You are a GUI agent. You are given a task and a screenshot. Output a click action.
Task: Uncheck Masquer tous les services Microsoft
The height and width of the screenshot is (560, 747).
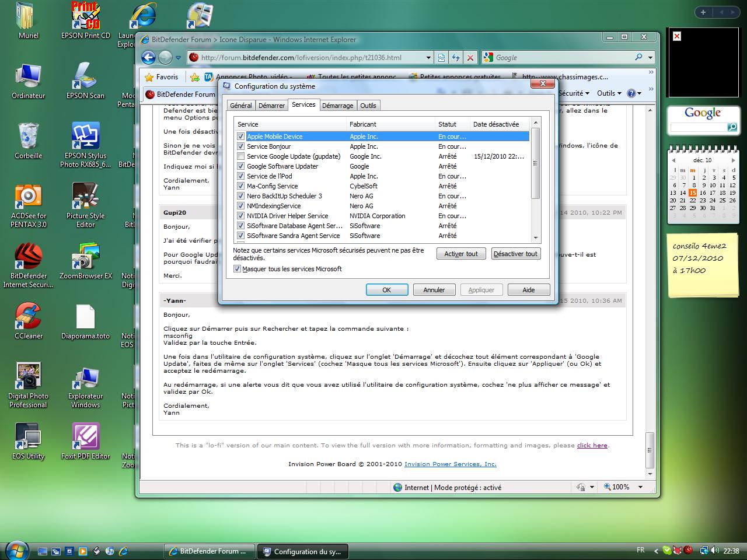237,269
